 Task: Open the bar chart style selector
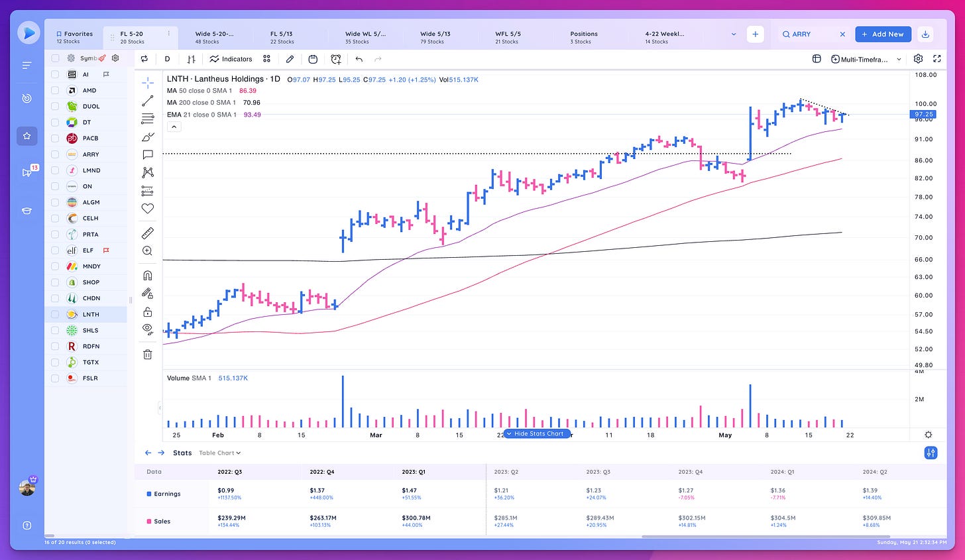pos(191,59)
